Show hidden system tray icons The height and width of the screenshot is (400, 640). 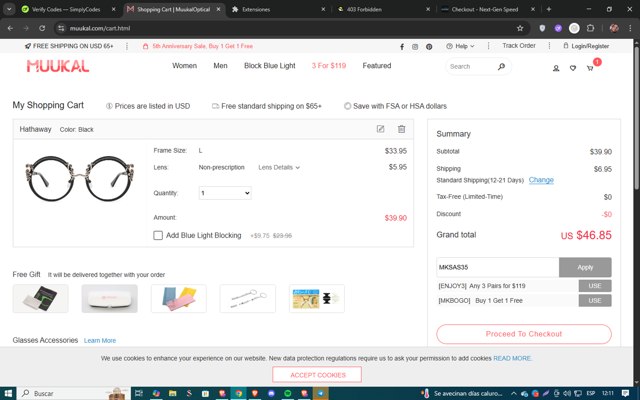[x=513, y=393]
